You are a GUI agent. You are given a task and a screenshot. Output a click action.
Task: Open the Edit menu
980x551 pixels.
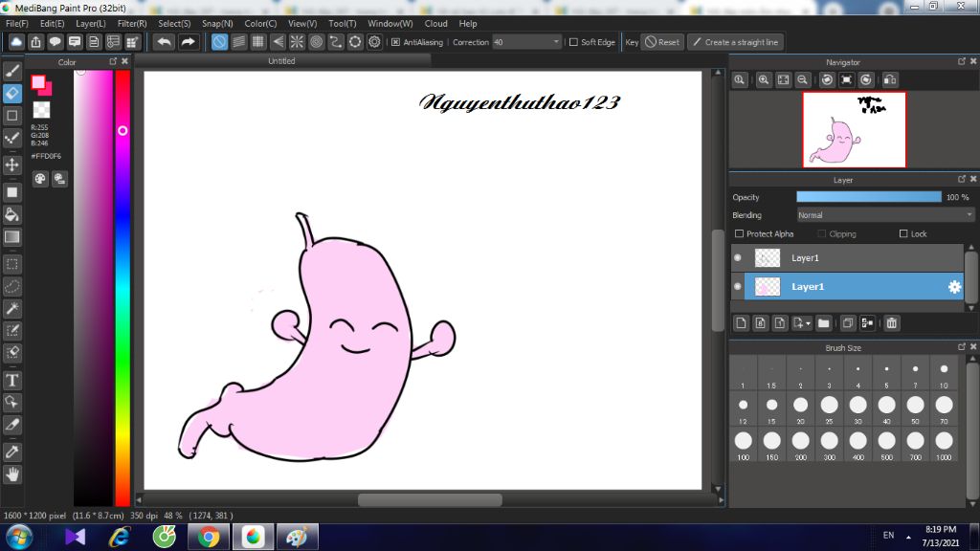(x=52, y=23)
